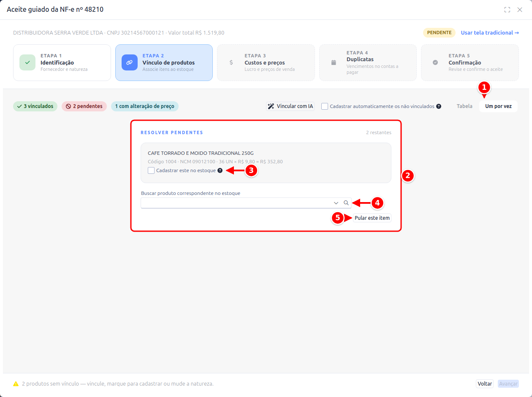
Task: Click the blocked icon in 2 pendentes badge
Action: pyautogui.click(x=68, y=106)
